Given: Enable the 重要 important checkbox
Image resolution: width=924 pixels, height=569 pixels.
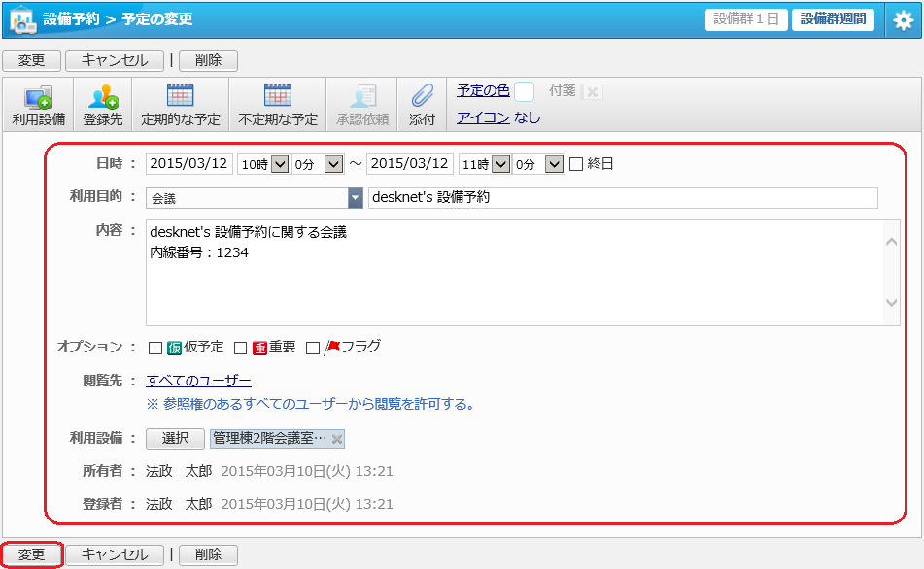Looking at the screenshot, I should (240, 349).
